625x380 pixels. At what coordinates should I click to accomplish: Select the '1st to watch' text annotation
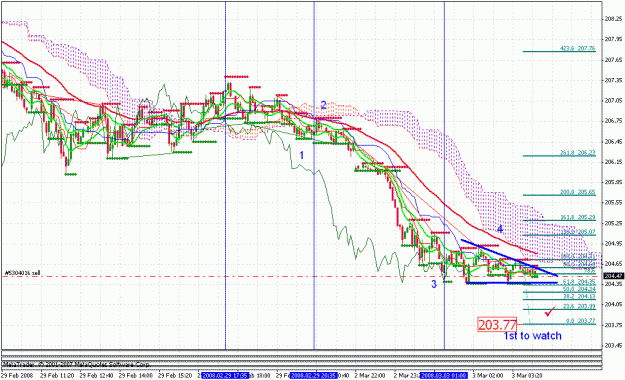(533, 336)
